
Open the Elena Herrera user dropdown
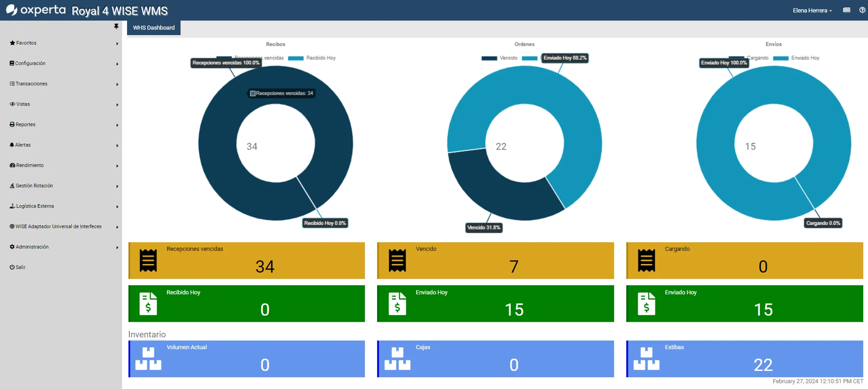tap(812, 10)
